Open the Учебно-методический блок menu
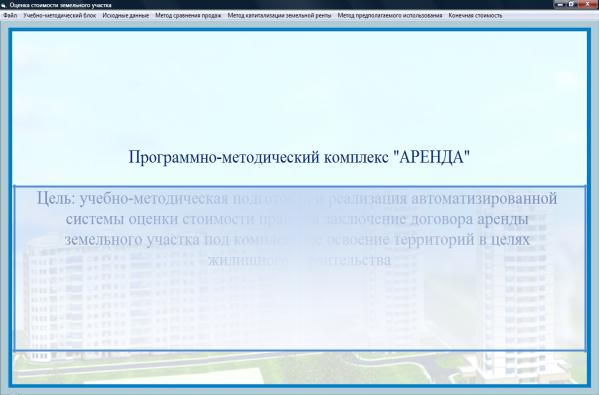The width and height of the screenshot is (599, 395). click(x=60, y=16)
